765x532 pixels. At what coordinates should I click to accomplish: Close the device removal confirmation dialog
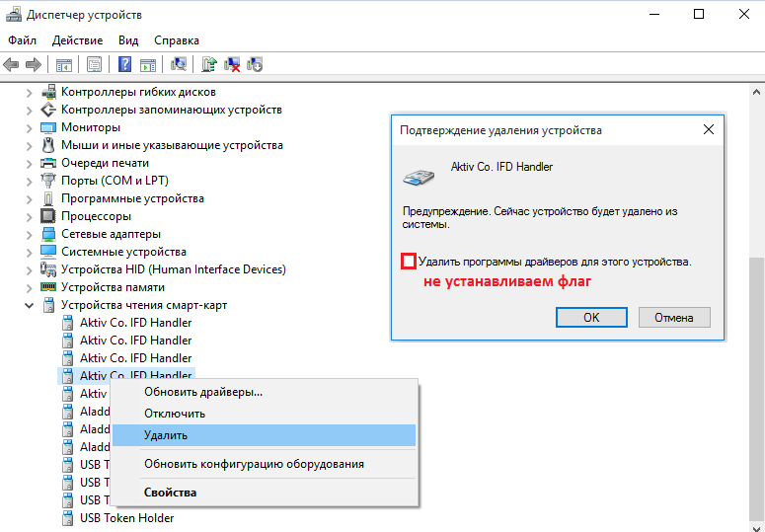(708, 129)
